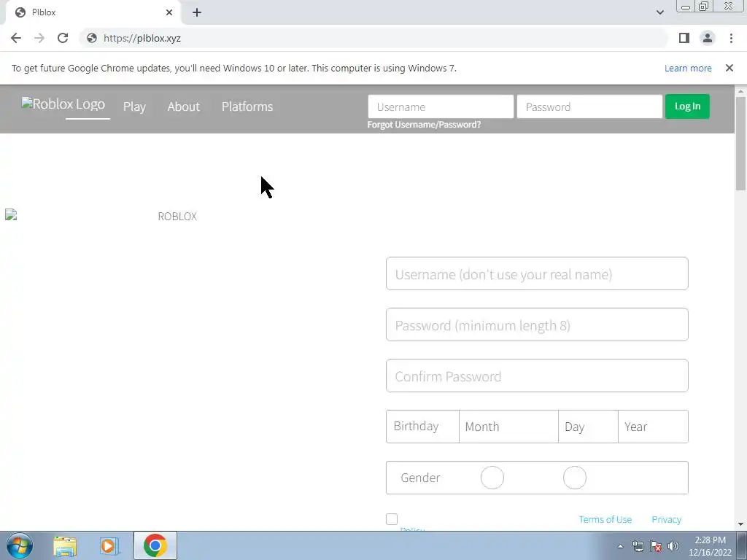
Task: Open the Chrome profile avatar
Action: coord(708,38)
